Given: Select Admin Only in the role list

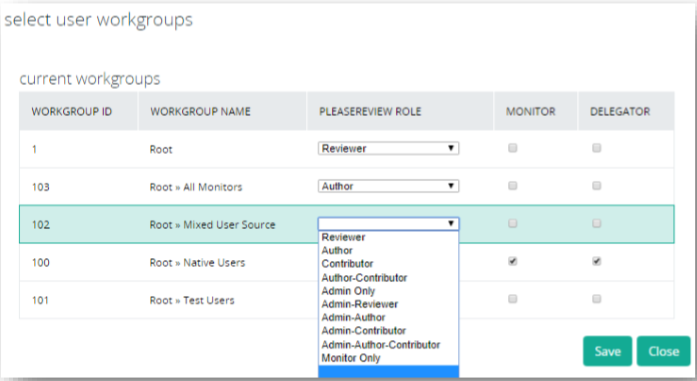Looking at the screenshot, I should tap(389, 291).
